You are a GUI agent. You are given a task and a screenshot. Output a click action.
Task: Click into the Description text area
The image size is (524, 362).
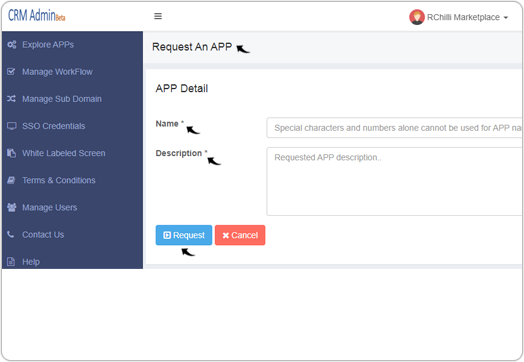coord(394,182)
